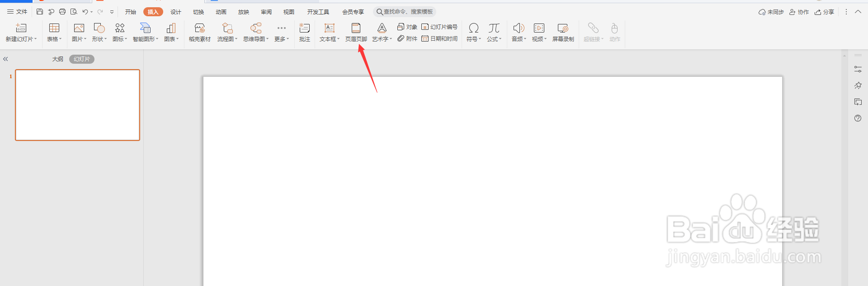Click the Undo icon
Viewport: 868px width, 286px height.
click(85, 12)
